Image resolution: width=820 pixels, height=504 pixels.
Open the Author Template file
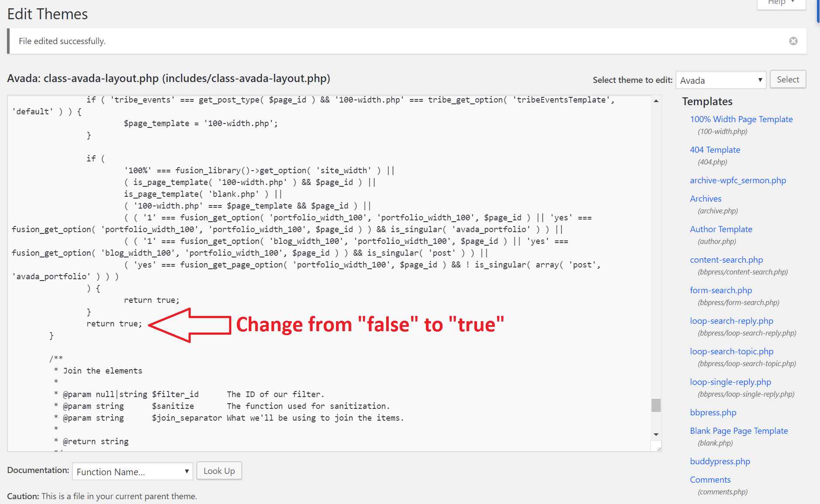click(x=721, y=229)
